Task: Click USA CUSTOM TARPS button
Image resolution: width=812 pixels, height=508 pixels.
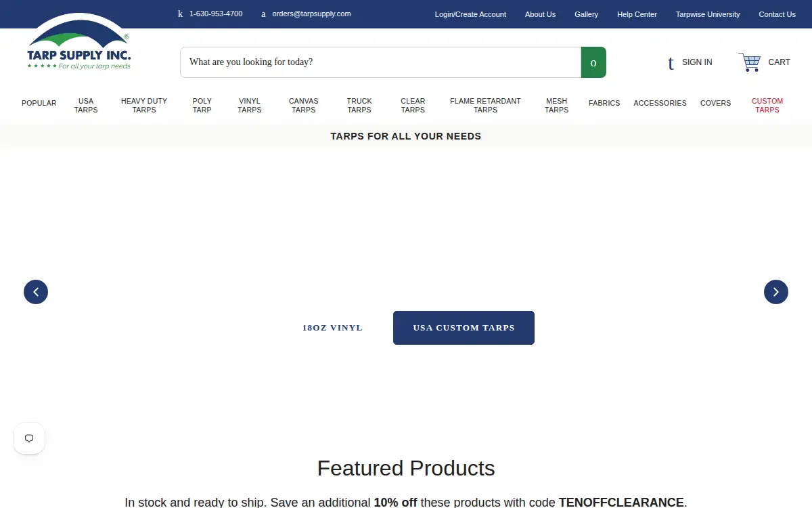Action: point(464,328)
